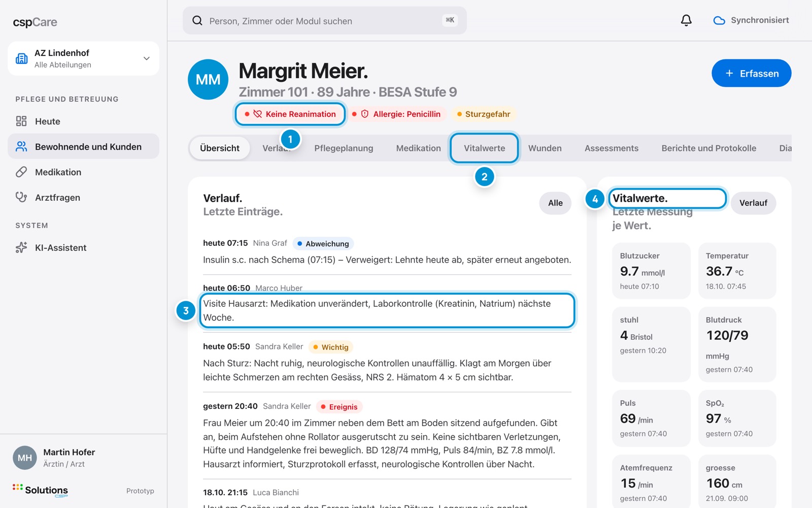
Task: Click the Allergie: Penicillin badge
Action: click(396, 114)
